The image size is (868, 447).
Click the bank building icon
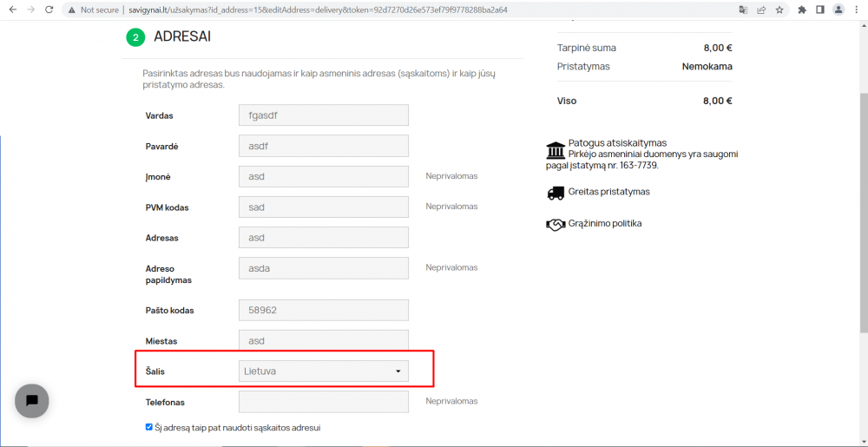point(556,150)
